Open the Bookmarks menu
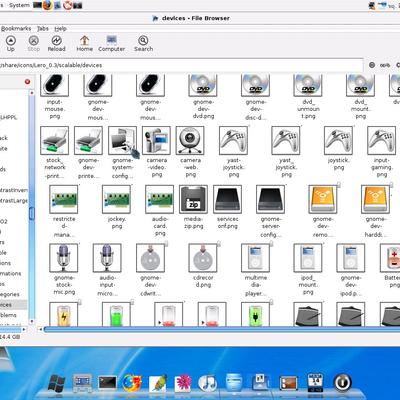 (x=16, y=29)
